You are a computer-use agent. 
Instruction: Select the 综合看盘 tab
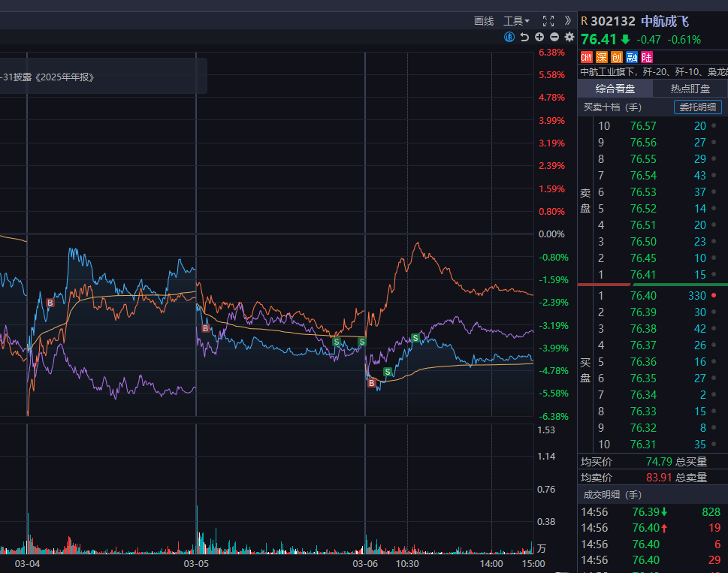point(615,89)
